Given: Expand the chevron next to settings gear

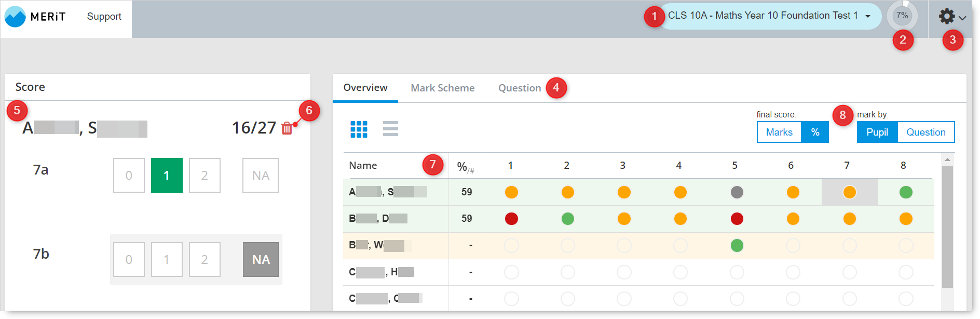Looking at the screenshot, I should point(962,18).
